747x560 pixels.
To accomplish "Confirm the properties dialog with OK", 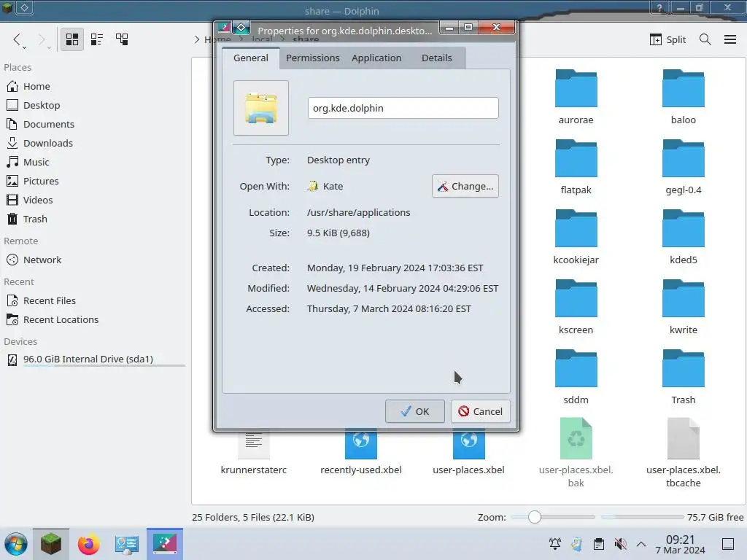I will tap(415, 411).
